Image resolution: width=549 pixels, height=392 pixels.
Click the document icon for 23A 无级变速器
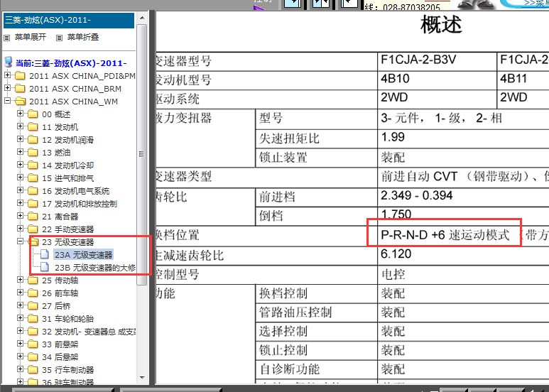coord(45,254)
